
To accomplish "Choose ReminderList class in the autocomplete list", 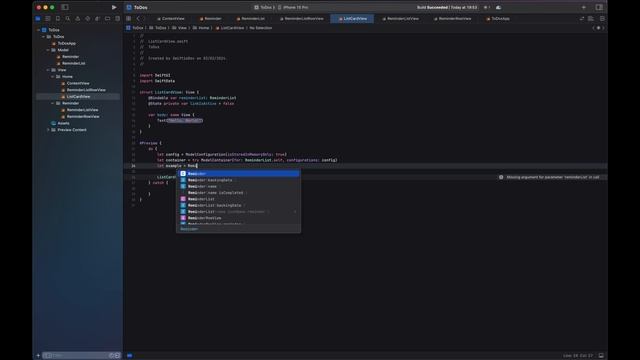I will [238, 199].
